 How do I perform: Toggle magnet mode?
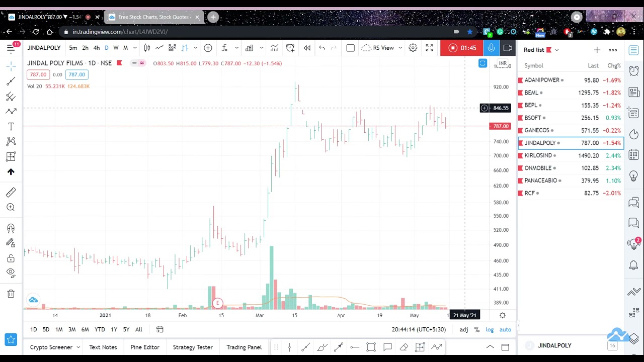(11, 228)
